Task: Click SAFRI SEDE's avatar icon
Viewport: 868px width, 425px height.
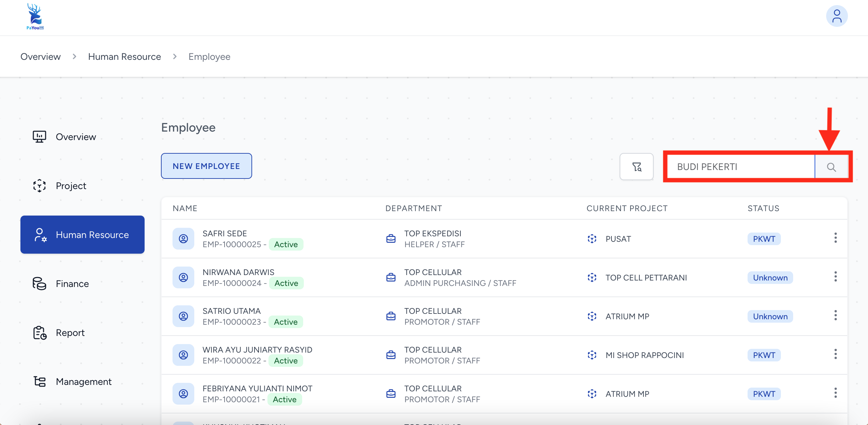Action: click(183, 239)
